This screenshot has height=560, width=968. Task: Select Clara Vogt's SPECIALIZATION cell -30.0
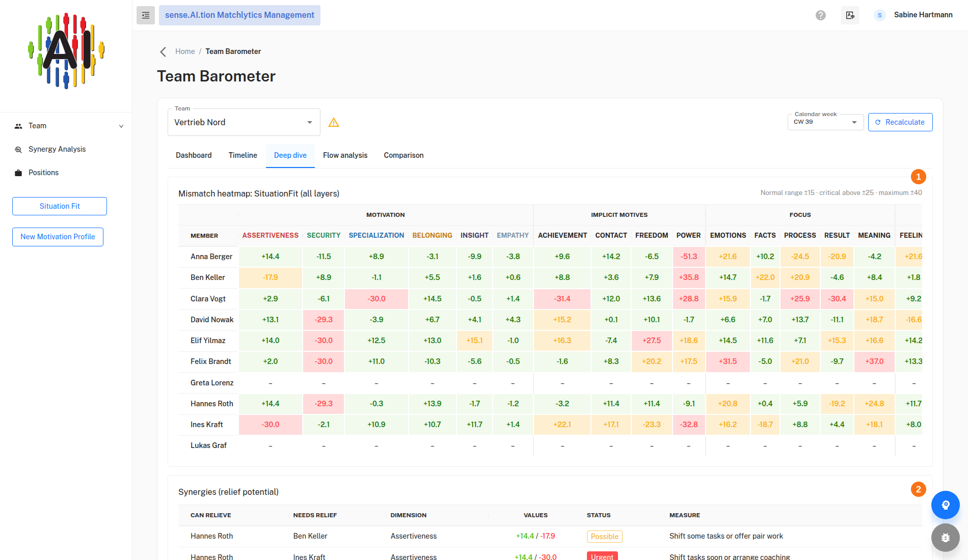tap(377, 299)
